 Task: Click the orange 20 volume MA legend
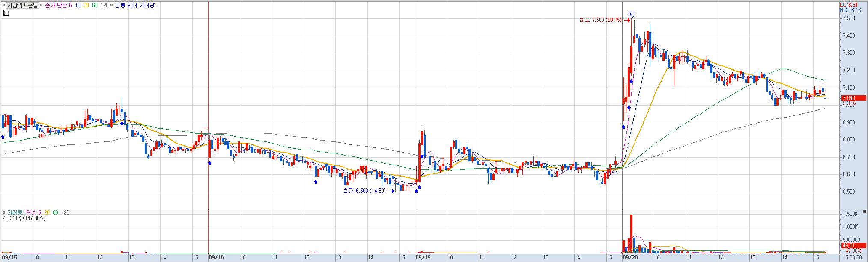47,212
